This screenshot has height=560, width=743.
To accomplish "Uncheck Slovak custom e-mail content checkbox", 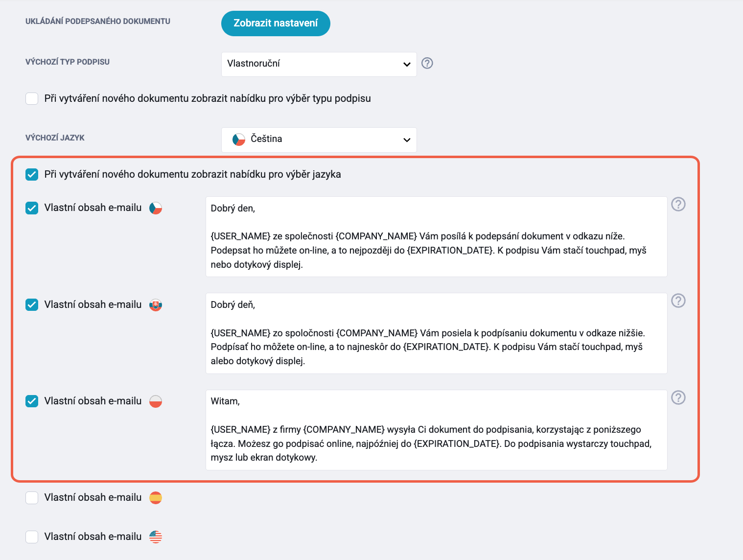I will (x=32, y=304).
